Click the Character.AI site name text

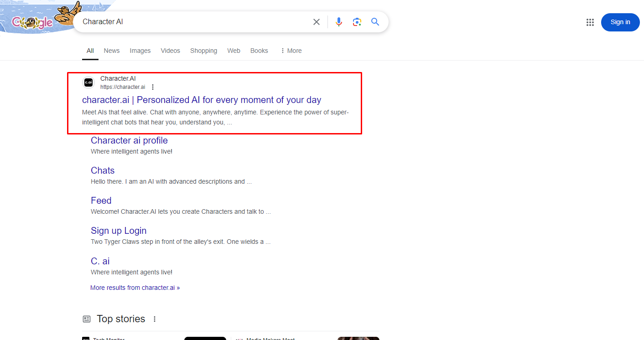[x=118, y=78]
